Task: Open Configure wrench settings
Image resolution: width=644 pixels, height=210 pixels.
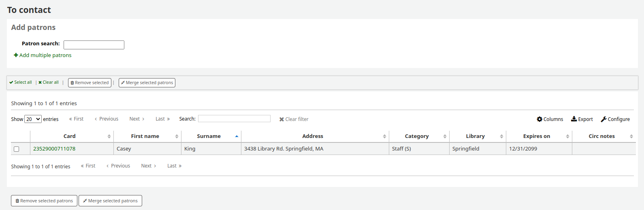Action: 615,119
